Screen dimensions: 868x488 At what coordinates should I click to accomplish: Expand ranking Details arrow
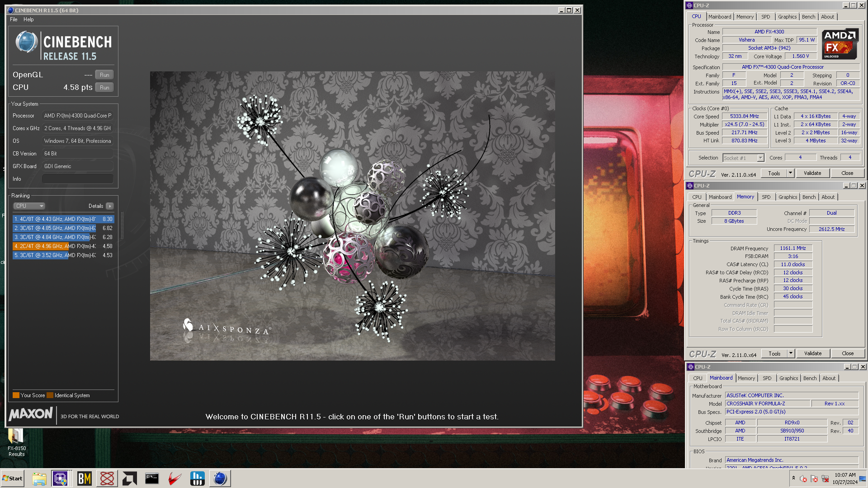tap(109, 206)
